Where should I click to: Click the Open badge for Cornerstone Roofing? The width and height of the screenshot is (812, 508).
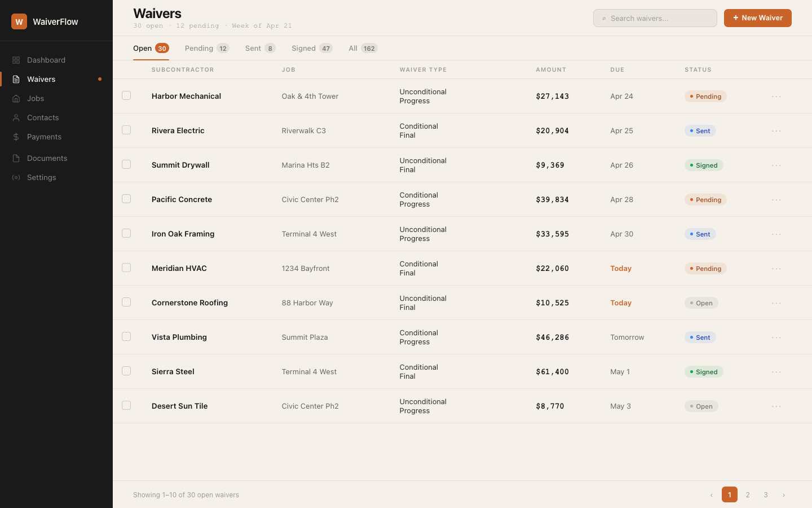[x=701, y=303]
